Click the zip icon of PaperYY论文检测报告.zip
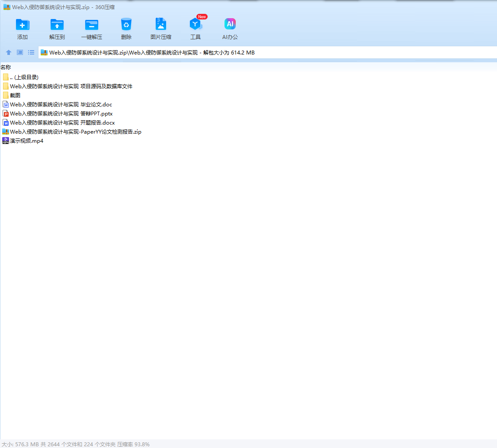Image resolution: width=497 pixels, height=448 pixels. click(5, 131)
